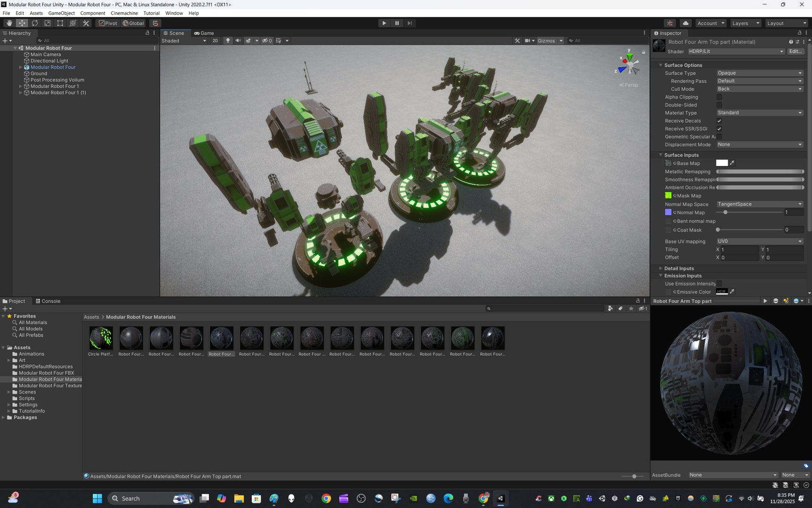The width and height of the screenshot is (812, 508).
Task: Open Shaded draw mode dropdown
Action: tap(183, 40)
